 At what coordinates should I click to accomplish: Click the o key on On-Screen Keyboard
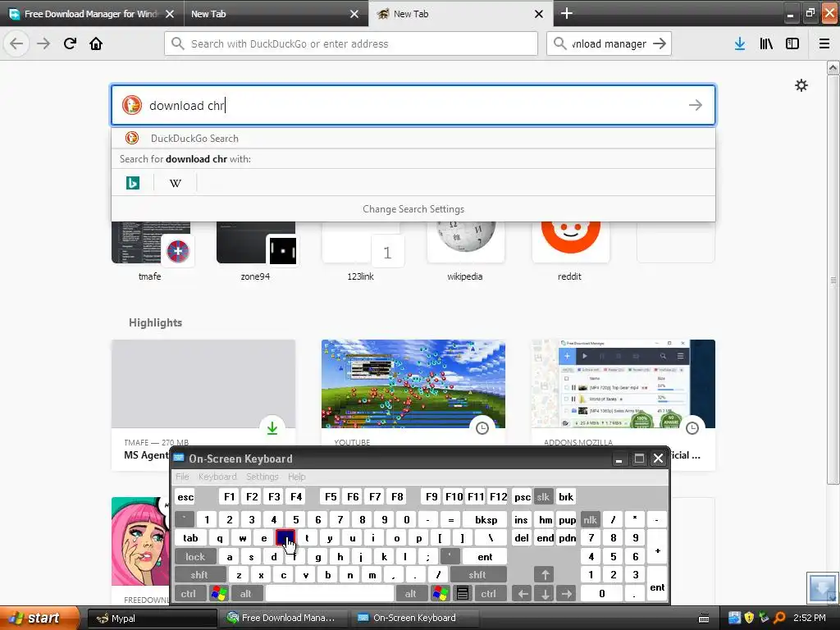[396, 538]
